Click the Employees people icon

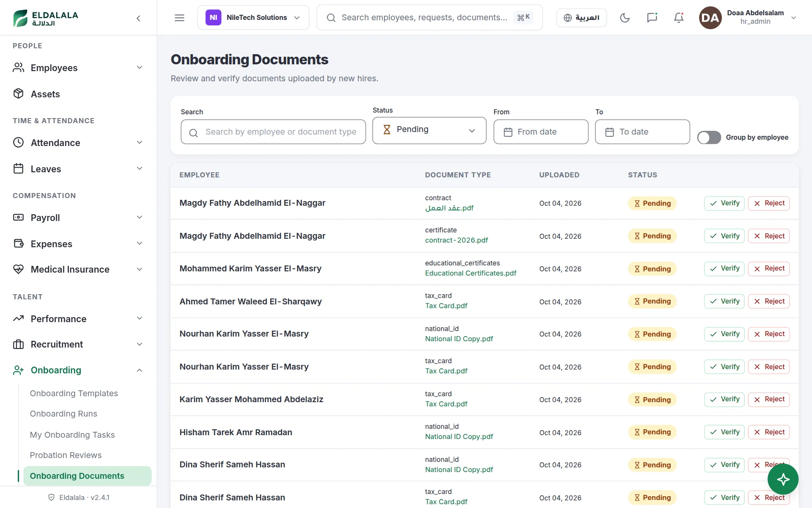18,68
